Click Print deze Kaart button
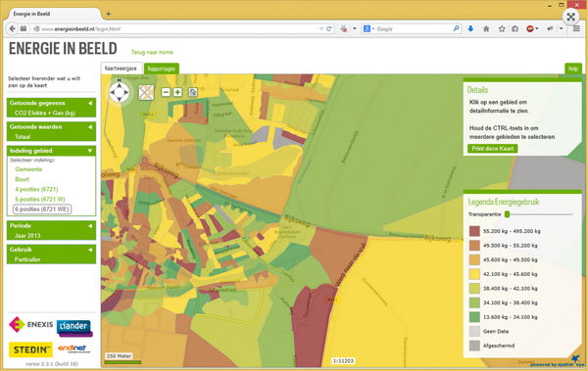588x371 pixels. coord(492,149)
